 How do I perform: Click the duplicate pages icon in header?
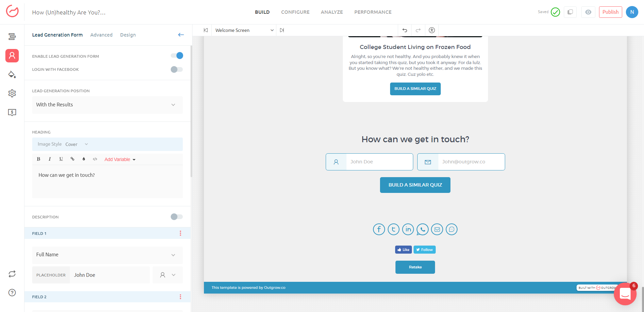click(x=570, y=12)
